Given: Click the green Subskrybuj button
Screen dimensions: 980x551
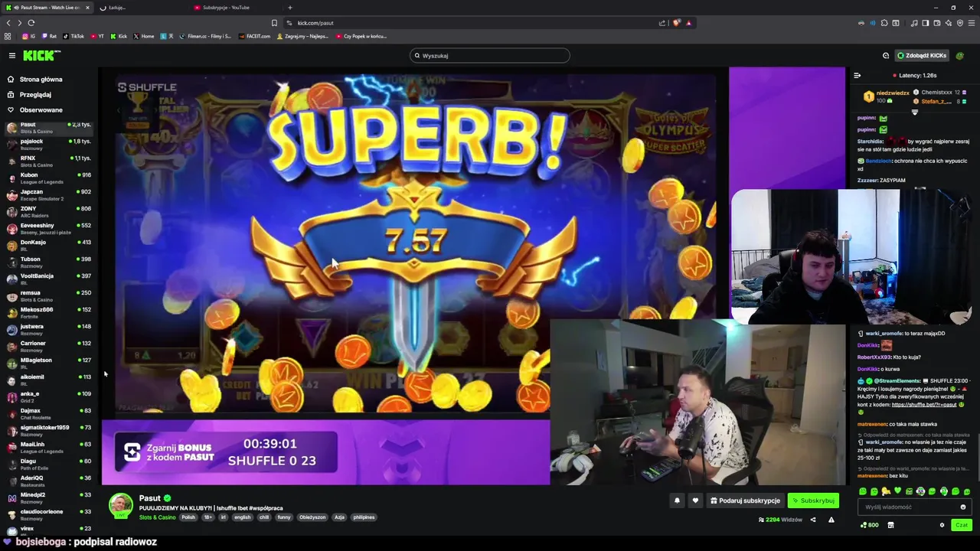Looking at the screenshot, I should tap(813, 500).
